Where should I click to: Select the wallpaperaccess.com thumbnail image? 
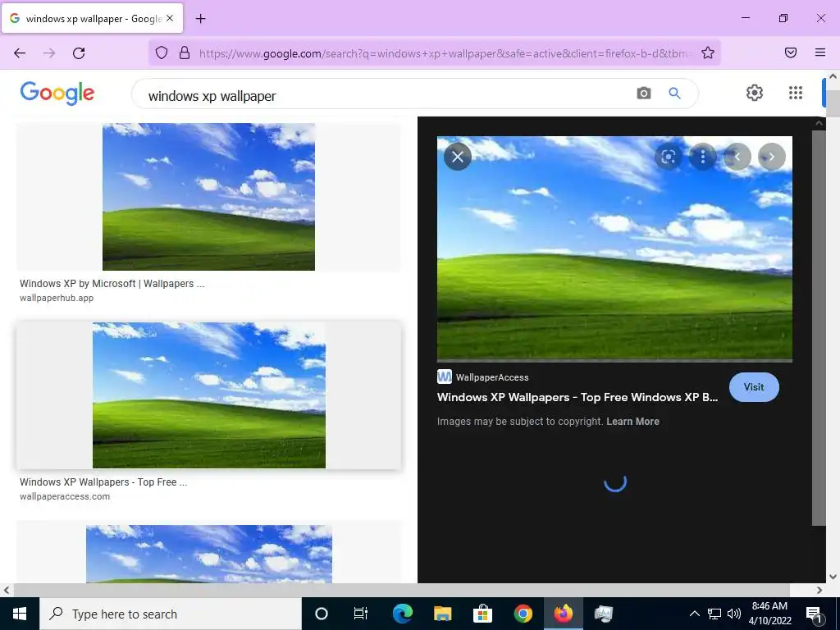[x=209, y=395]
